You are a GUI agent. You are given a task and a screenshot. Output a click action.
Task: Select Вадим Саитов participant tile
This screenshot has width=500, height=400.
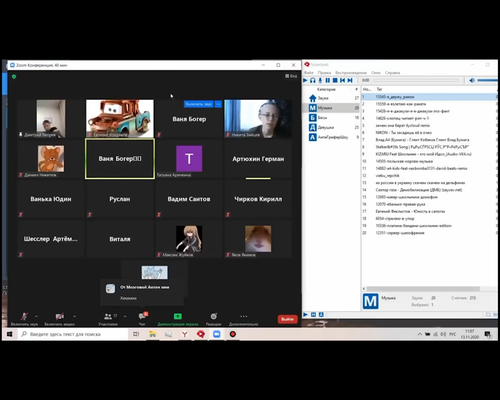tap(189, 199)
